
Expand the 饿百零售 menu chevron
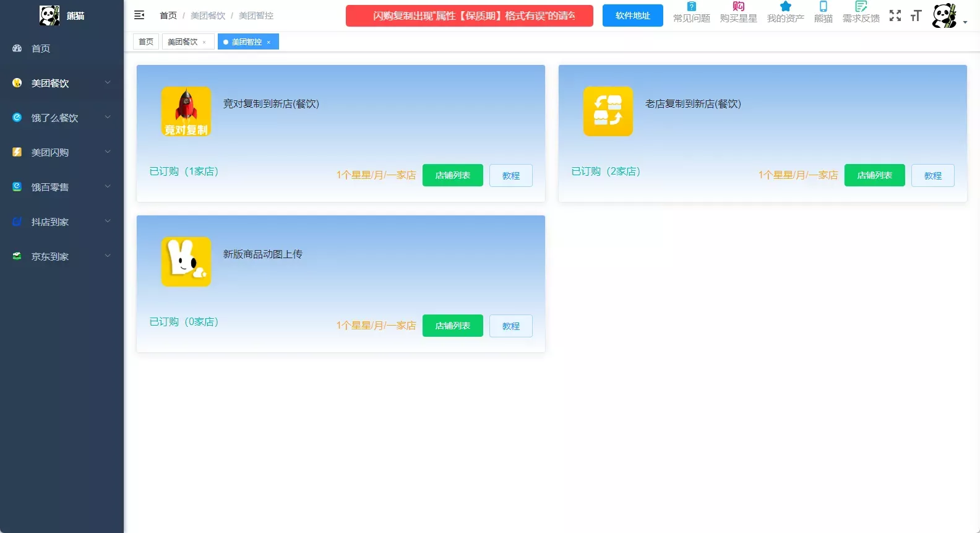(108, 186)
